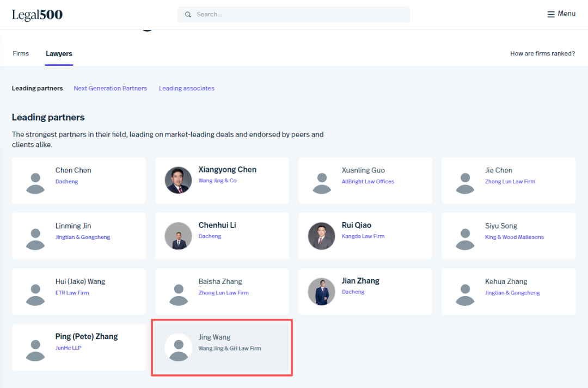Click Xuanling Guo's placeholder avatar
Viewport: 588px width, 388px height.
click(x=322, y=183)
